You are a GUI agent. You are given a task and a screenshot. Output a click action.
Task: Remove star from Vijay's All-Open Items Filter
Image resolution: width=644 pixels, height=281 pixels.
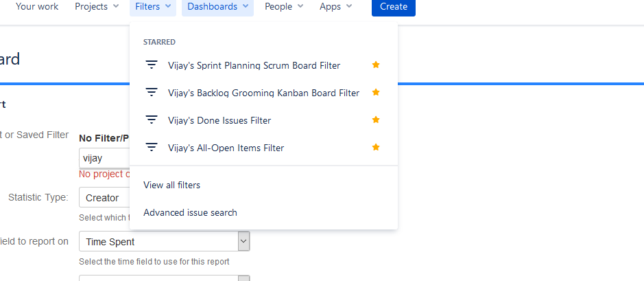coord(375,147)
